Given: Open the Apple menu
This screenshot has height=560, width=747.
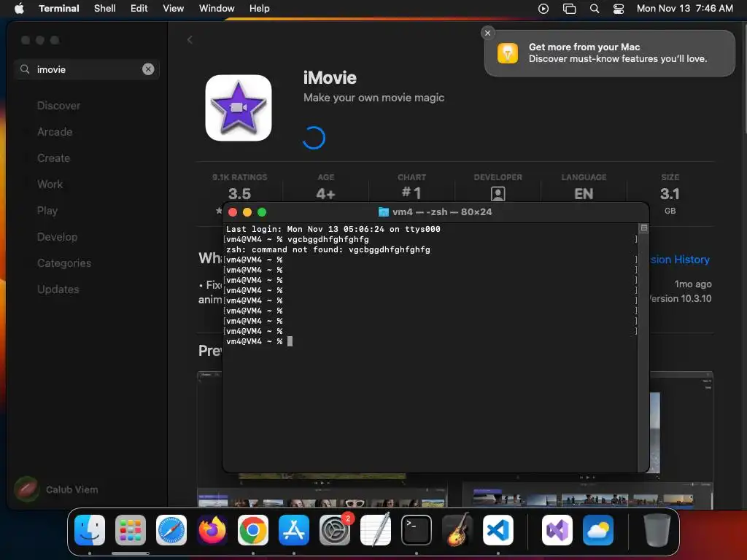Looking at the screenshot, I should (19, 8).
